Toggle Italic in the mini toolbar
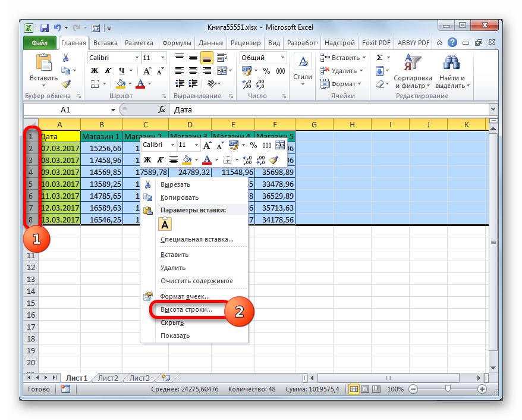This screenshot has width=522, height=420. [160, 160]
